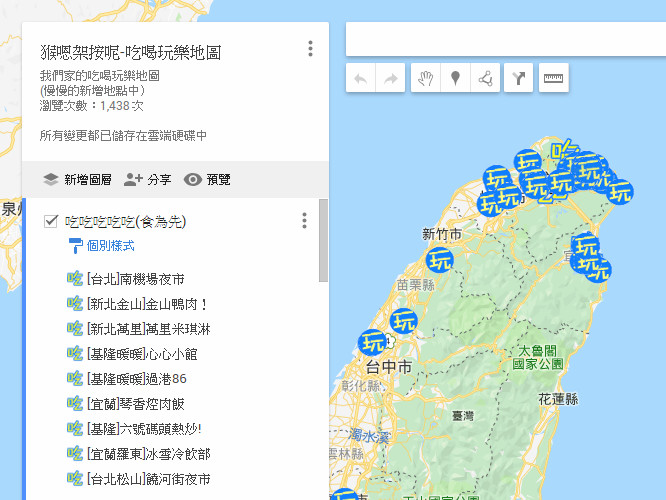Click the map title 猴嗯架按呢-吃喝玩樂地圖
Viewport: 666px width, 500px height.
click(x=131, y=52)
